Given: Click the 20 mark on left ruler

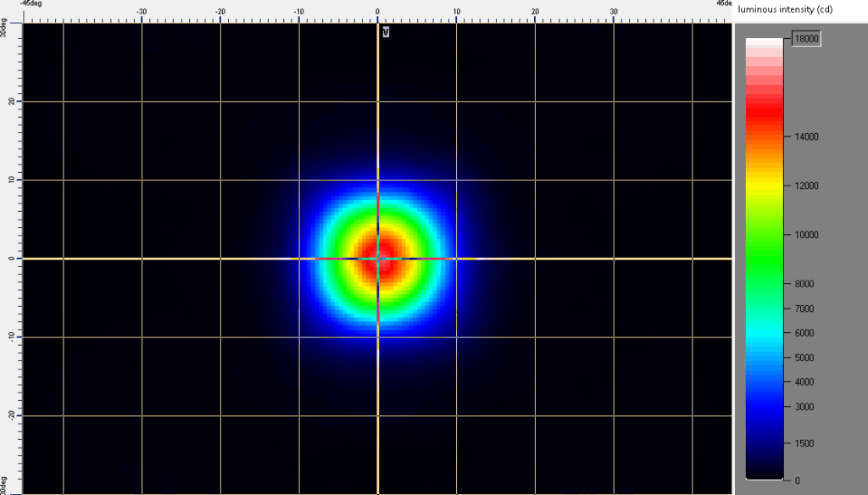Looking at the screenshot, I should click(12, 102).
